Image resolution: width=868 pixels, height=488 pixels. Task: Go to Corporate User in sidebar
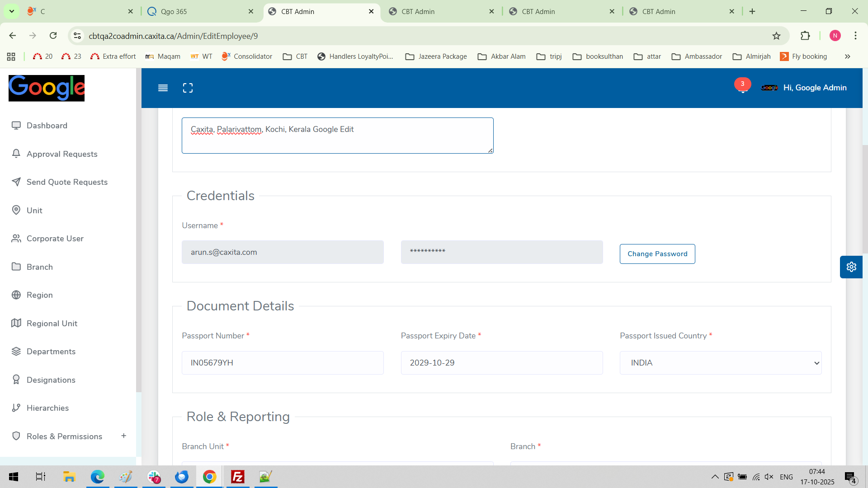(x=55, y=239)
